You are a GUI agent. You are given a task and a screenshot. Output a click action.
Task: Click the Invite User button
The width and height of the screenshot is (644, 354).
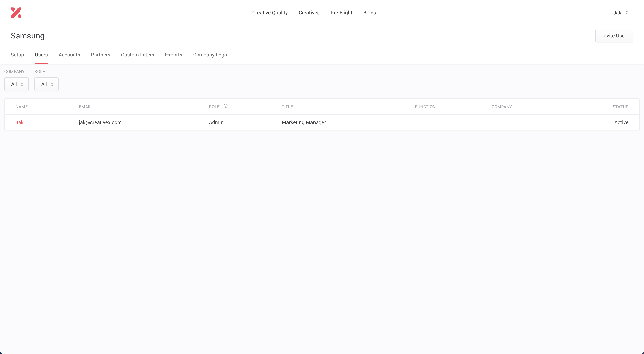click(x=614, y=36)
